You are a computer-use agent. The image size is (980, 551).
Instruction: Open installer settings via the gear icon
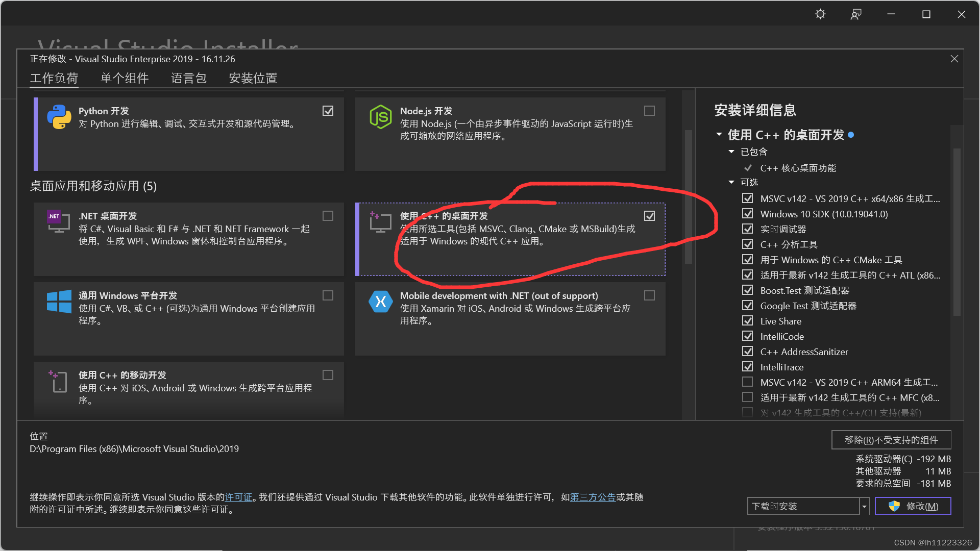point(820,14)
